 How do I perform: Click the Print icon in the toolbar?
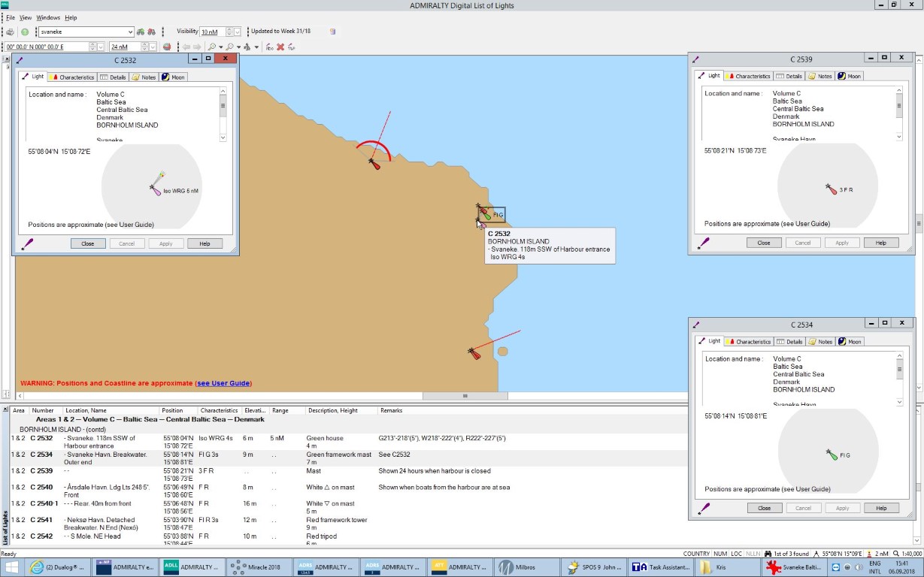pyautogui.click(x=11, y=32)
